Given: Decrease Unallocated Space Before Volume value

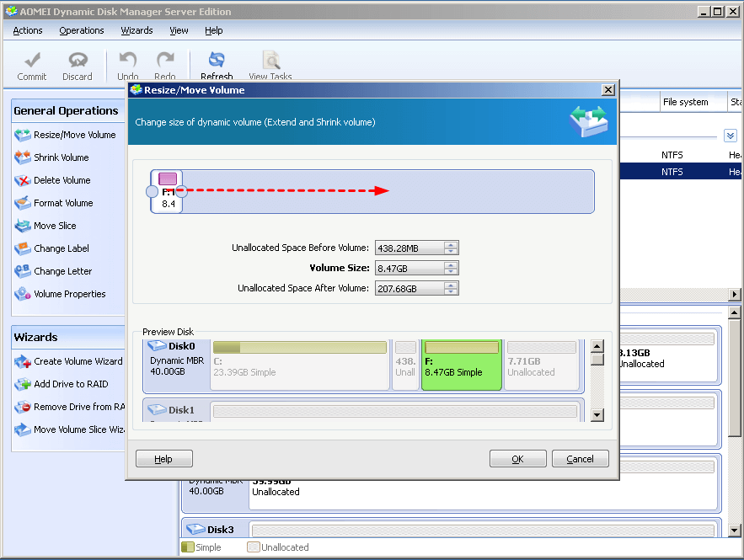Looking at the screenshot, I should click(x=451, y=251).
